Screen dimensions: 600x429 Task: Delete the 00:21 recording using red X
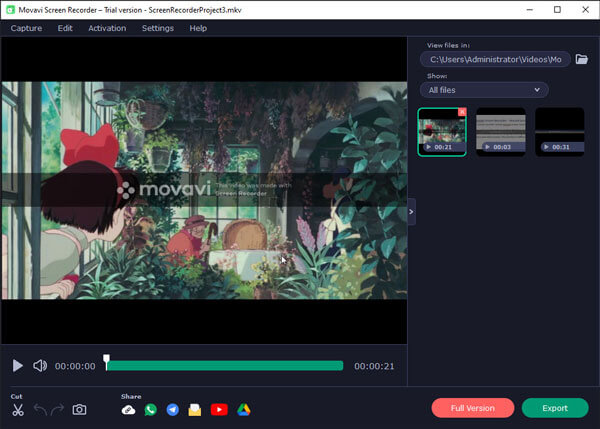(x=462, y=112)
